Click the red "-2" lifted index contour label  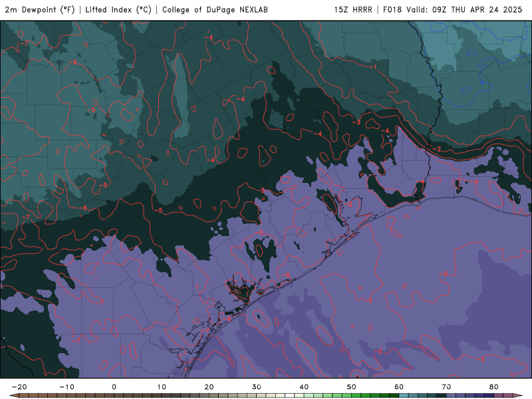point(437,149)
